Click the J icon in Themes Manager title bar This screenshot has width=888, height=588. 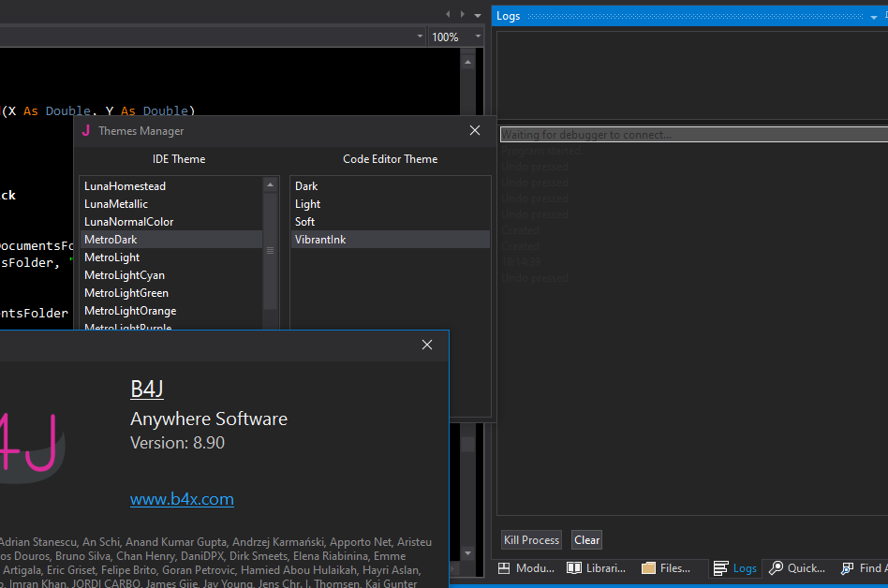click(85, 131)
